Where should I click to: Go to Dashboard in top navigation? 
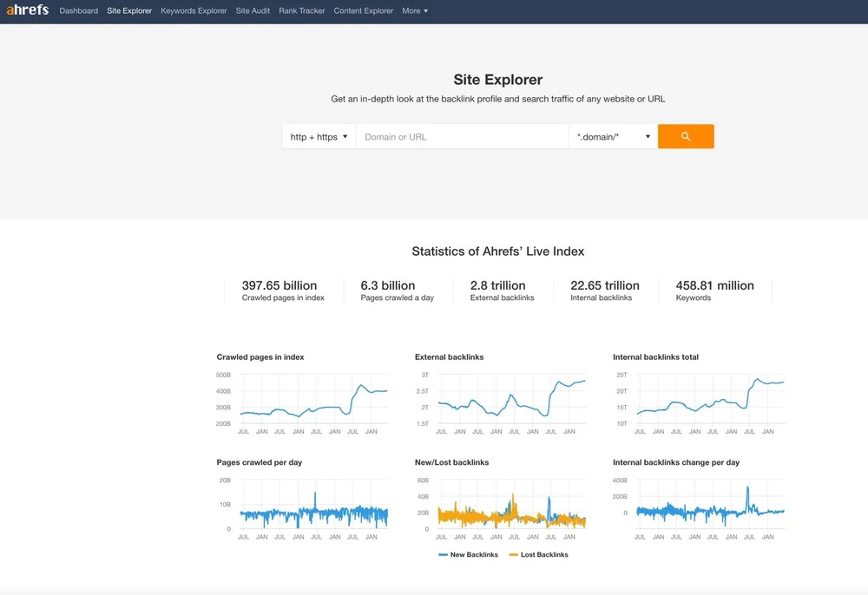click(x=79, y=10)
